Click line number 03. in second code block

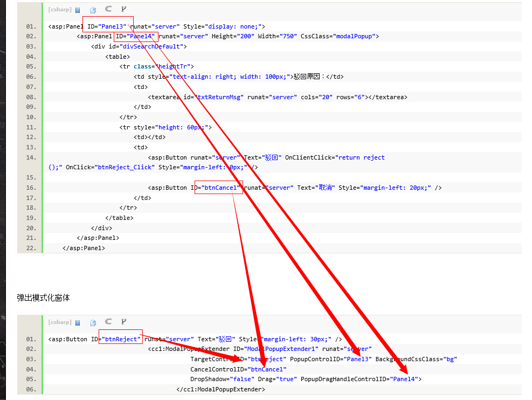tap(31, 359)
